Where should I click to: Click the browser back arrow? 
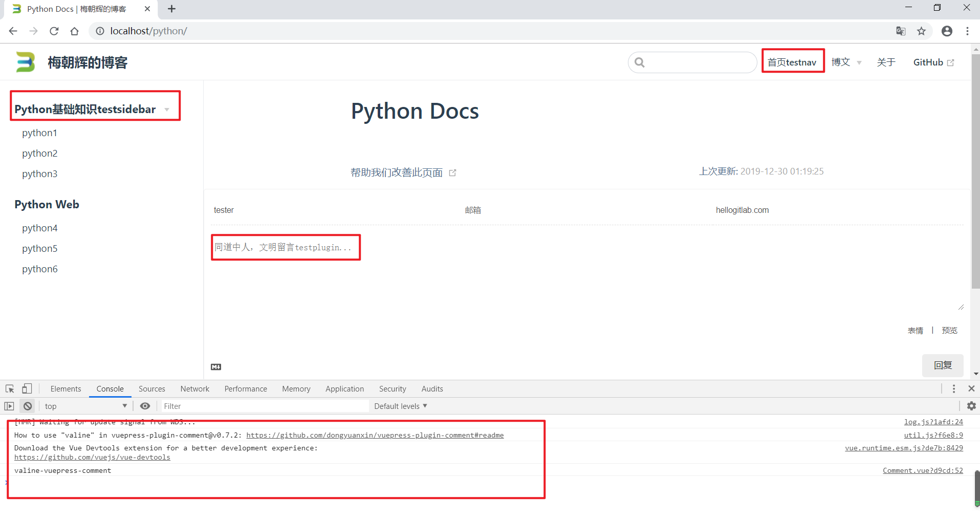click(x=13, y=31)
